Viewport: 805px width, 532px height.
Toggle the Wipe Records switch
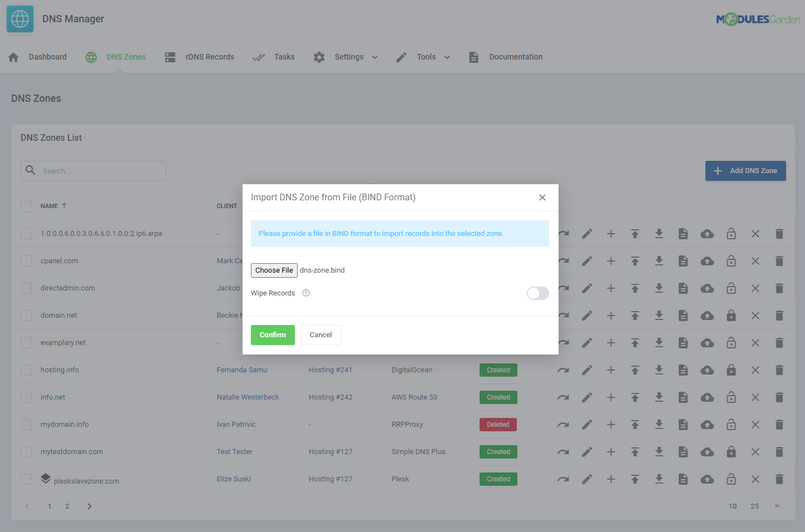(537, 293)
